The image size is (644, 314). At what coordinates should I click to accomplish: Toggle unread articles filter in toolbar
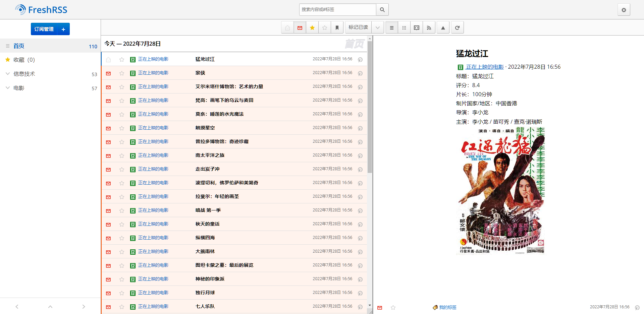click(300, 28)
